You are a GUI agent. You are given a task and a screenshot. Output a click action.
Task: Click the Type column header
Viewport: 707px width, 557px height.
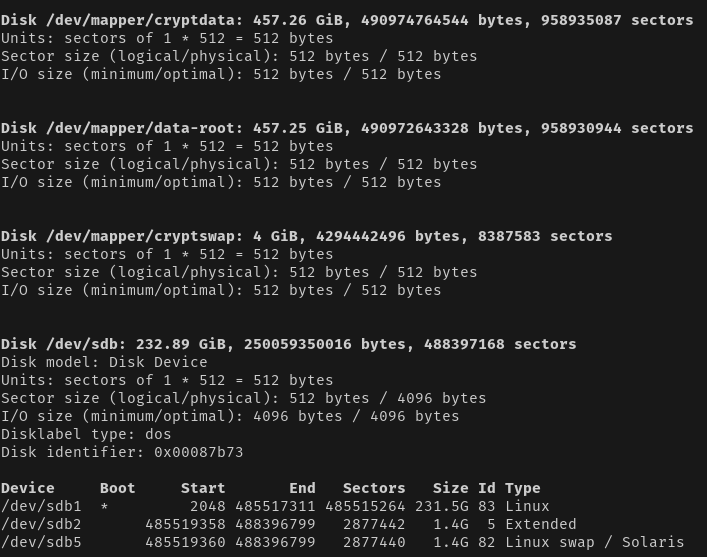tap(523, 488)
